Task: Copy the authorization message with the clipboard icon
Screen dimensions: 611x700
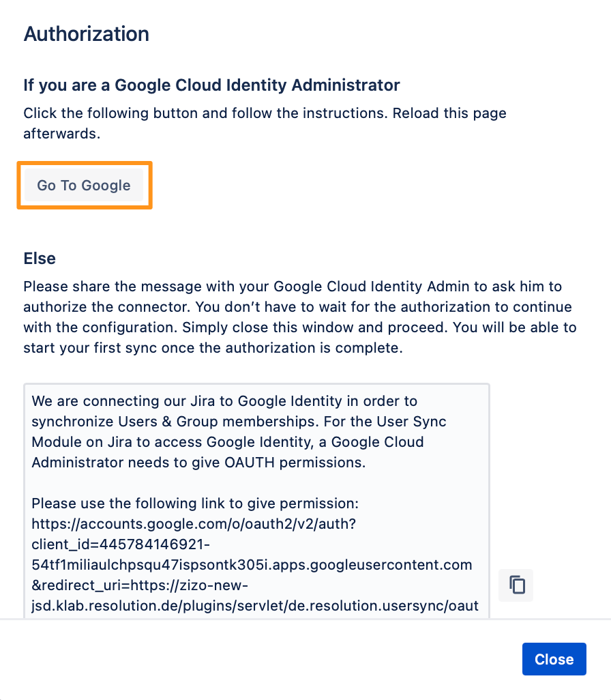Action: point(516,585)
